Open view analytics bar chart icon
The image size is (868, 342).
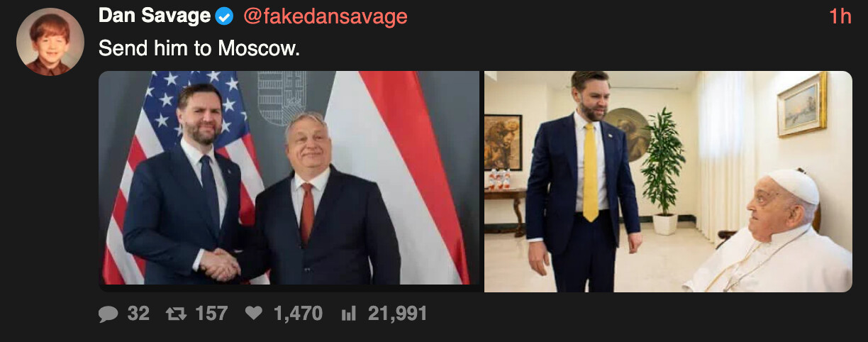point(348,314)
